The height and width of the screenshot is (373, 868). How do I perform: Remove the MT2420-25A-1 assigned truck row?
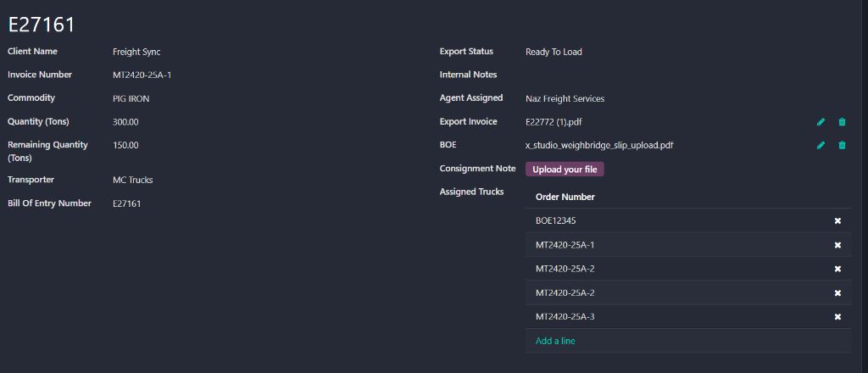[x=837, y=245]
